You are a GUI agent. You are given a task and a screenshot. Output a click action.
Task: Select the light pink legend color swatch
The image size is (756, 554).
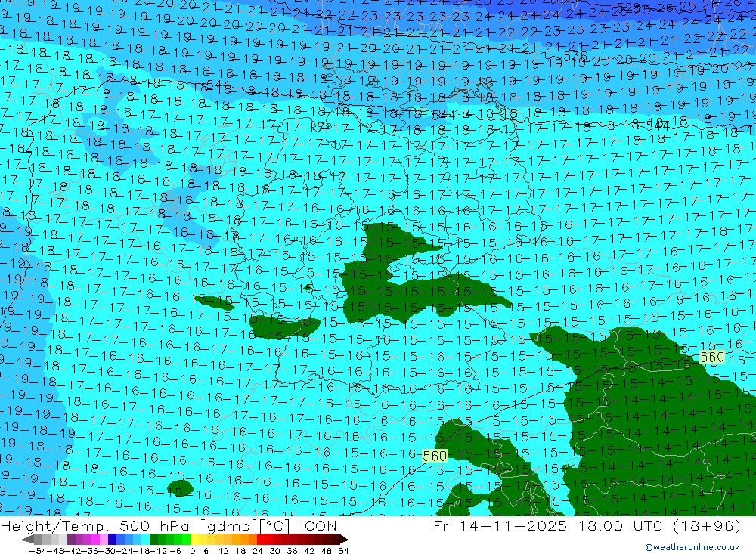click(x=104, y=539)
